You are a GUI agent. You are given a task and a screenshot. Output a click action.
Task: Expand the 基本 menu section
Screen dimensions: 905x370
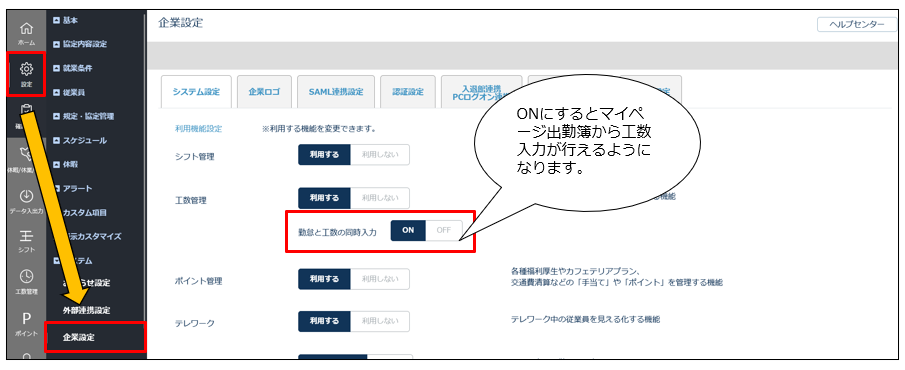click(x=66, y=20)
